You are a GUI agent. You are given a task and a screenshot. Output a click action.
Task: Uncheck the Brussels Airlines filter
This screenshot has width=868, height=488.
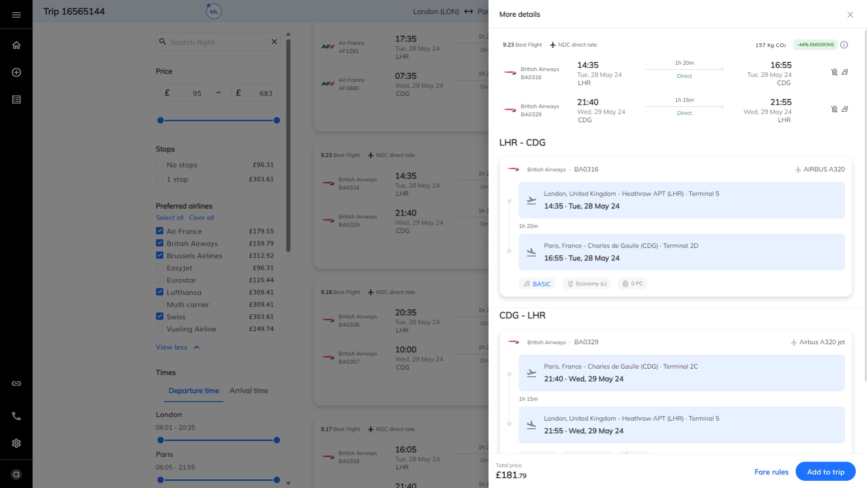click(160, 255)
